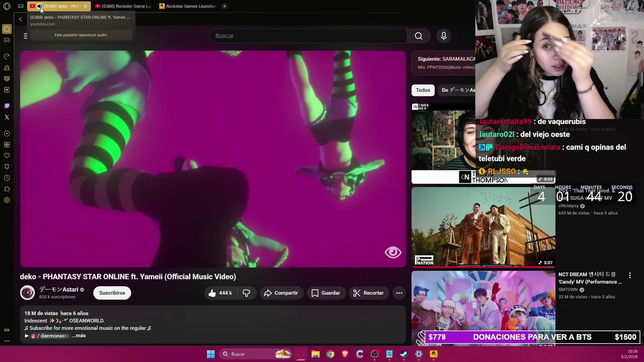Viewport: 644px width, 362px height.
Task: Toggle the eye overlay on the video
Action: click(393, 252)
